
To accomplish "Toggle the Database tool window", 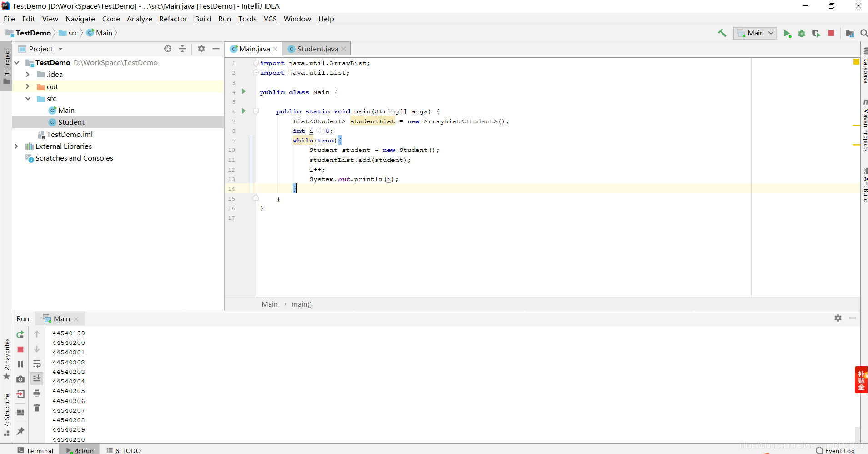I will (x=864, y=66).
